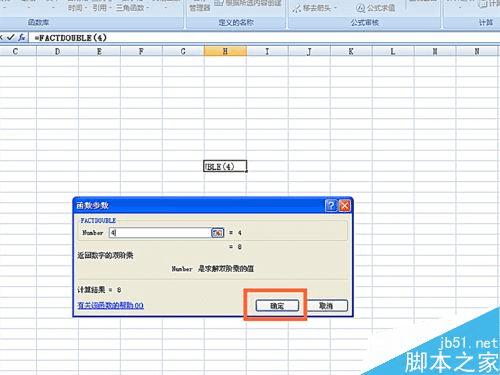
Task: Open 时间 functions dropdown
Action: 76,8
